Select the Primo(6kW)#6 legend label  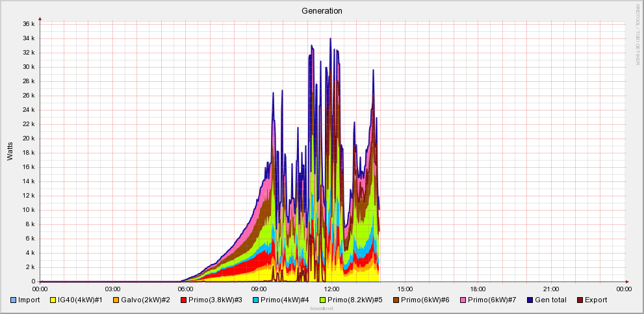[426, 300]
